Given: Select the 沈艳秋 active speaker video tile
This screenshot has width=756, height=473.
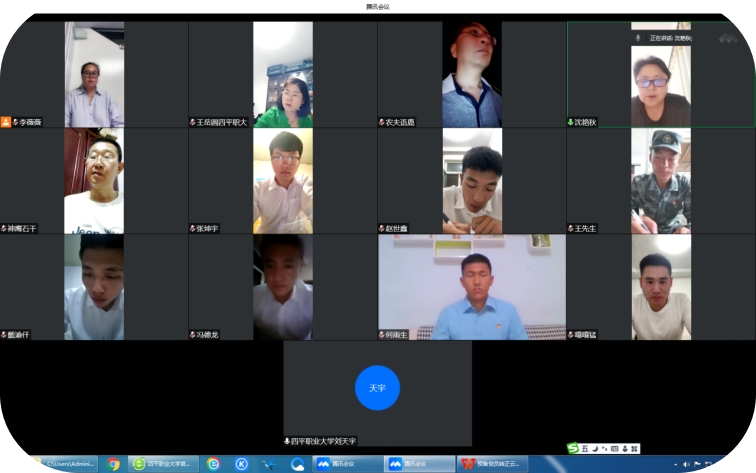Looking at the screenshot, I should click(661, 74).
